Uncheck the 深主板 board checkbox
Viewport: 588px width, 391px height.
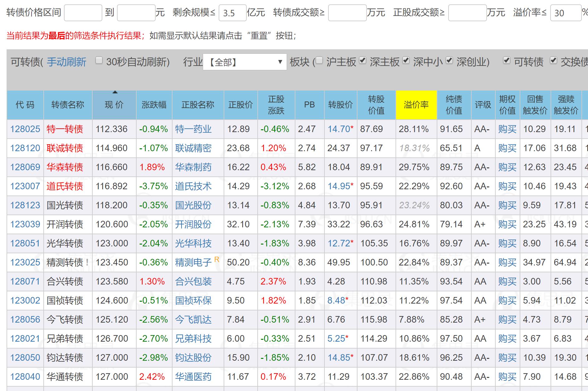tap(362, 61)
